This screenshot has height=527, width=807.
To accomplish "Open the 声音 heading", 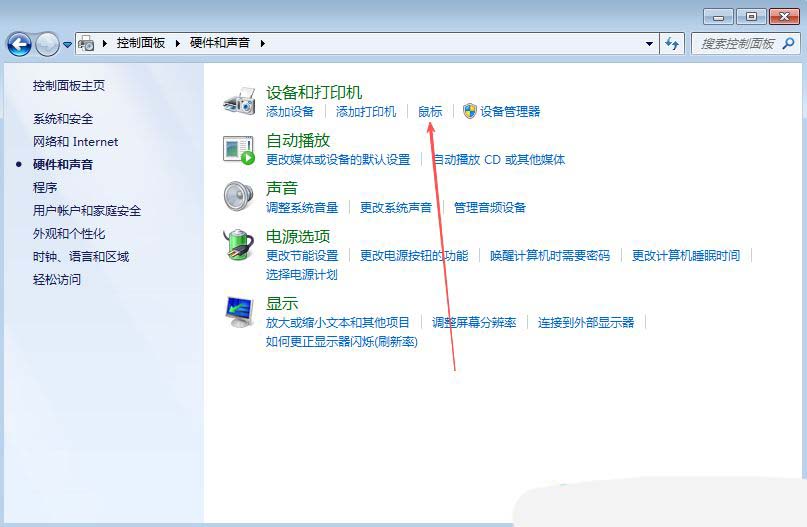I will point(282,188).
